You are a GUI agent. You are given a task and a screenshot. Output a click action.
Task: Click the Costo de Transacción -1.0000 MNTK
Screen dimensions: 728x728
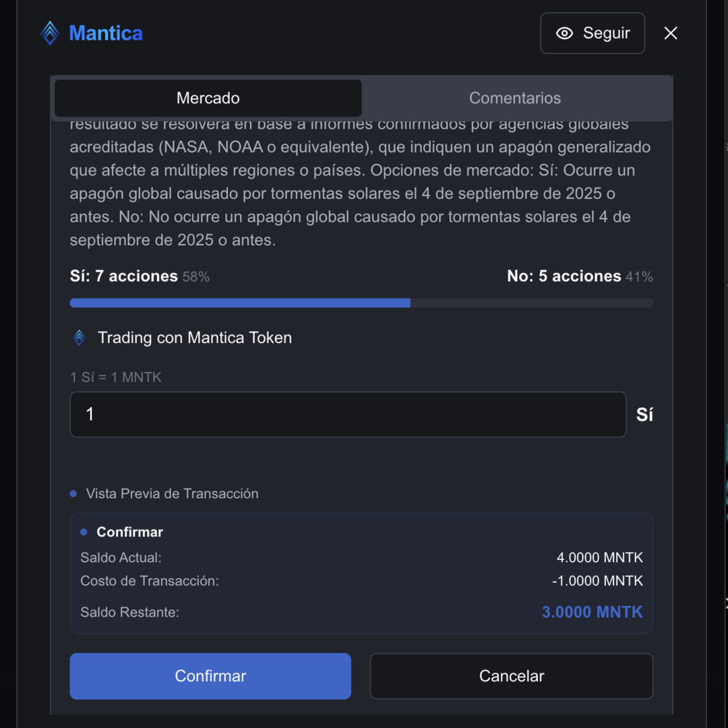pyautogui.click(x=597, y=581)
